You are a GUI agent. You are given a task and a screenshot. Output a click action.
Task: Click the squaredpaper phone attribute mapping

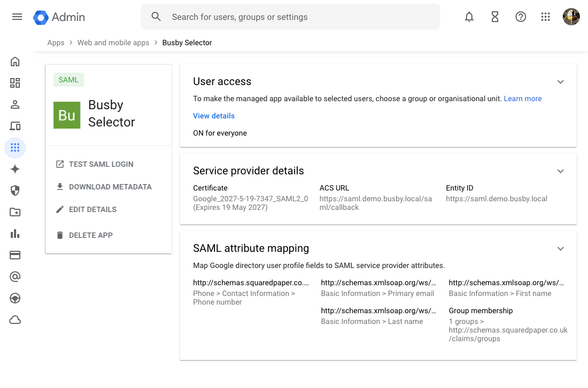coord(251,292)
